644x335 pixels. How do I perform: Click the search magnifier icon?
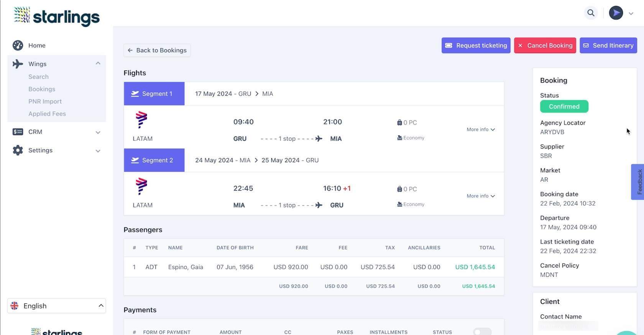(x=591, y=13)
